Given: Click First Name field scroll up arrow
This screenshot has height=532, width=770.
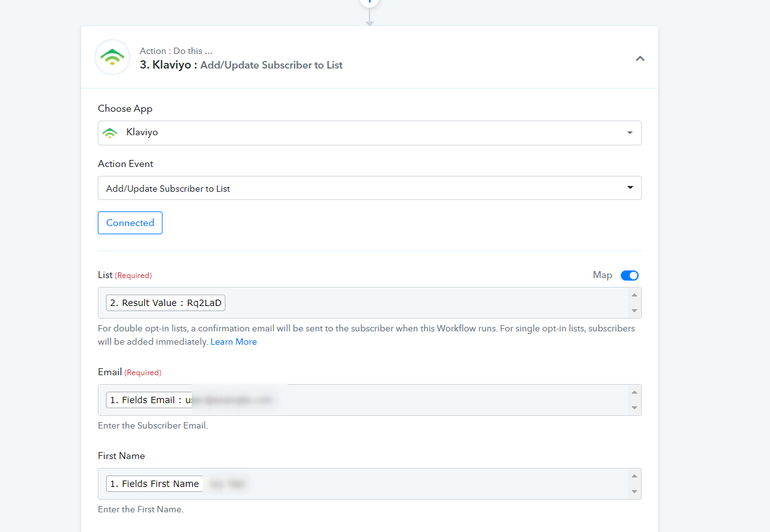Looking at the screenshot, I should click(x=634, y=476).
